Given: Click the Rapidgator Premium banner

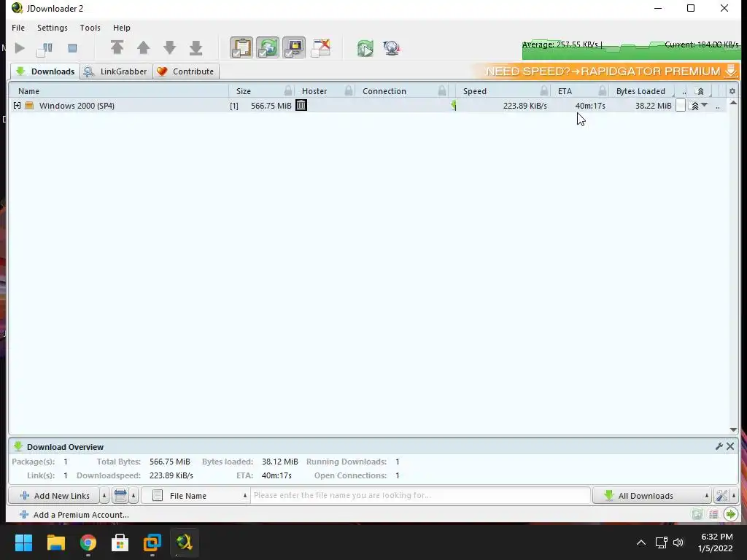Looking at the screenshot, I should pos(606,71).
